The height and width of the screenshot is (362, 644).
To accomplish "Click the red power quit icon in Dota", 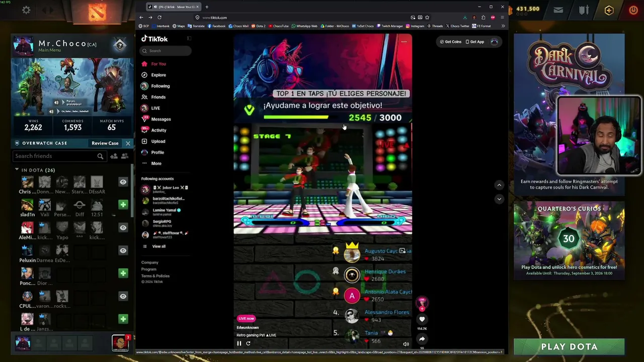I will (633, 10).
